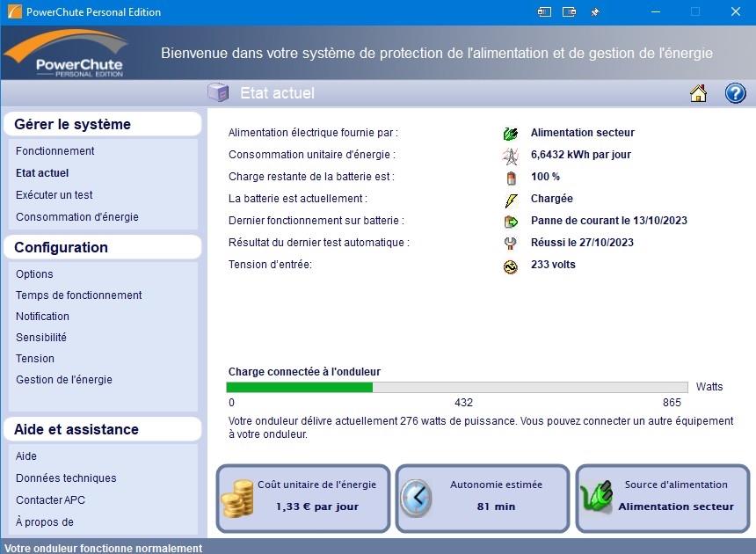Viewport: 756px width, 554px height.
Task: Click the first screen-layout icon in title bar
Action: [544, 12]
